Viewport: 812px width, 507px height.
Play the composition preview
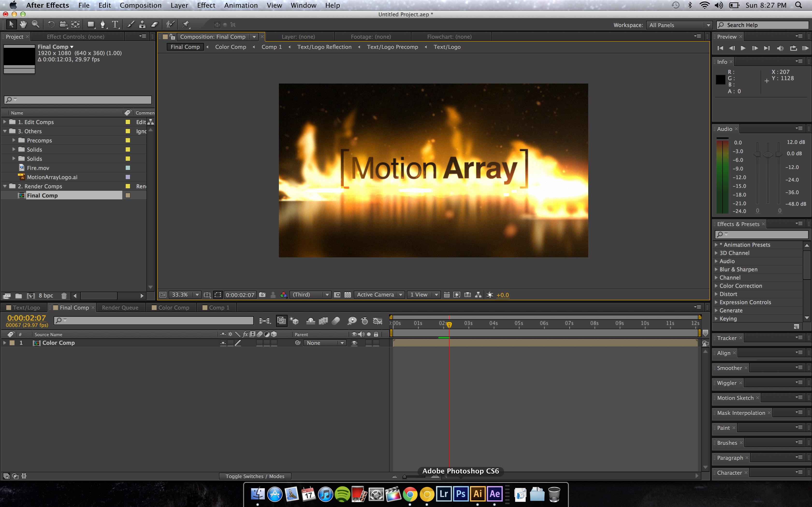tap(743, 48)
